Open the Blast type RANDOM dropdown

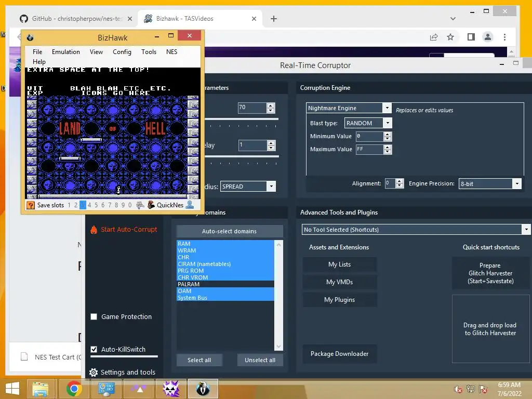(x=388, y=123)
